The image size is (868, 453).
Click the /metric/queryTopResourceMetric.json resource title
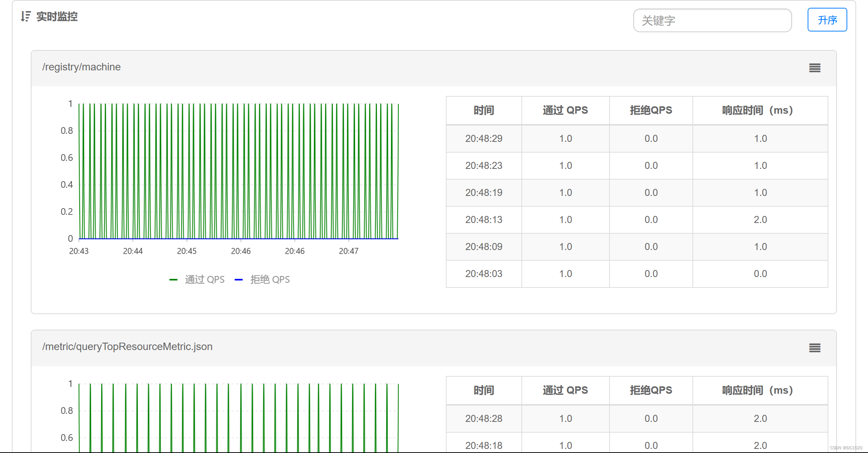[x=127, y=347]
